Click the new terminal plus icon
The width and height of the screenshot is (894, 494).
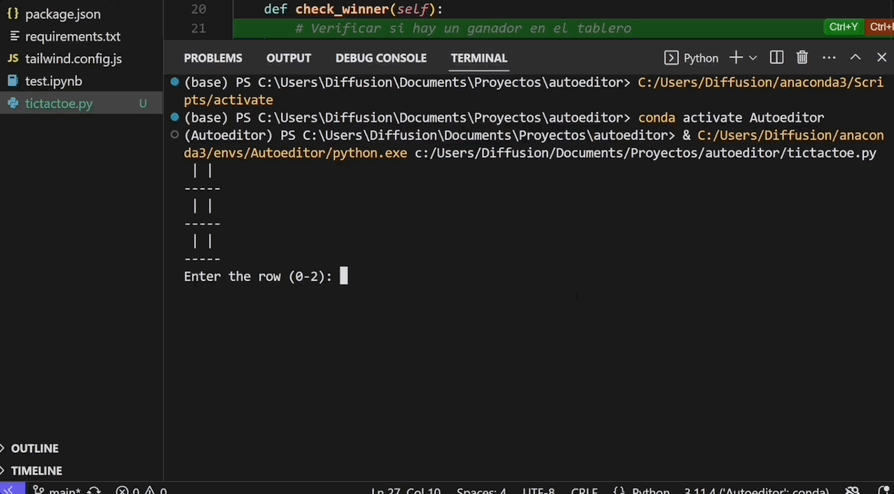pyautogui.click(x=736, y=58)
